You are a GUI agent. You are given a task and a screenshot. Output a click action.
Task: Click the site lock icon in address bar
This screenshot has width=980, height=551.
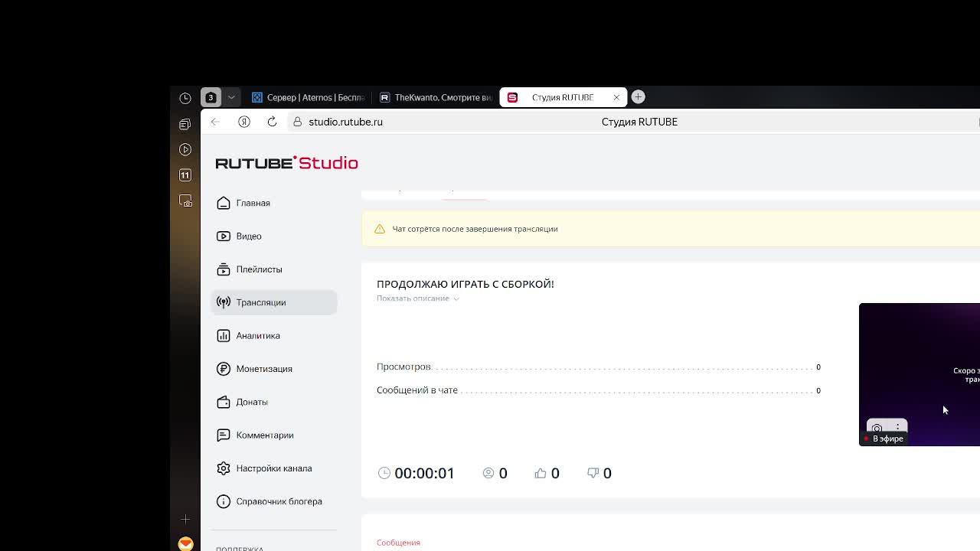298,122
